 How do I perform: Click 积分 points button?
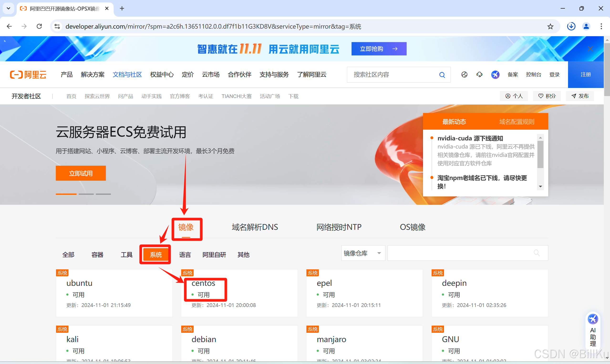click(x=547, y=96)
